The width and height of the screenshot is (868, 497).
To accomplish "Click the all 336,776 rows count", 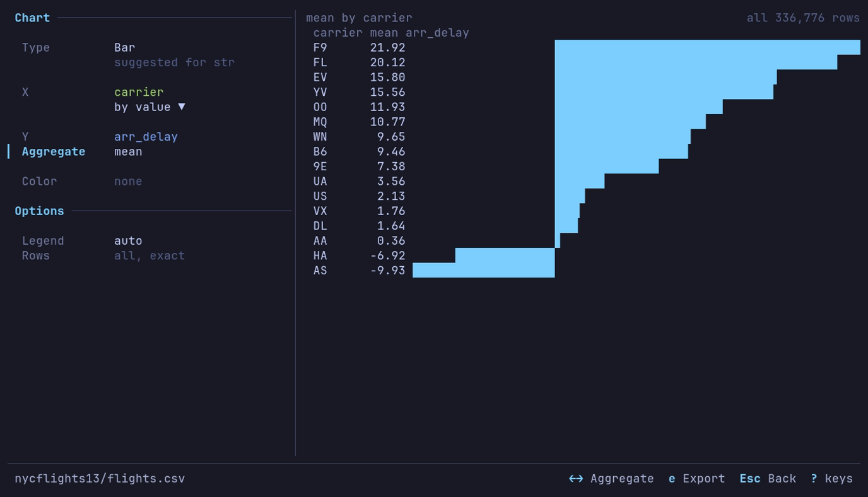I will (x=803, y=18).
